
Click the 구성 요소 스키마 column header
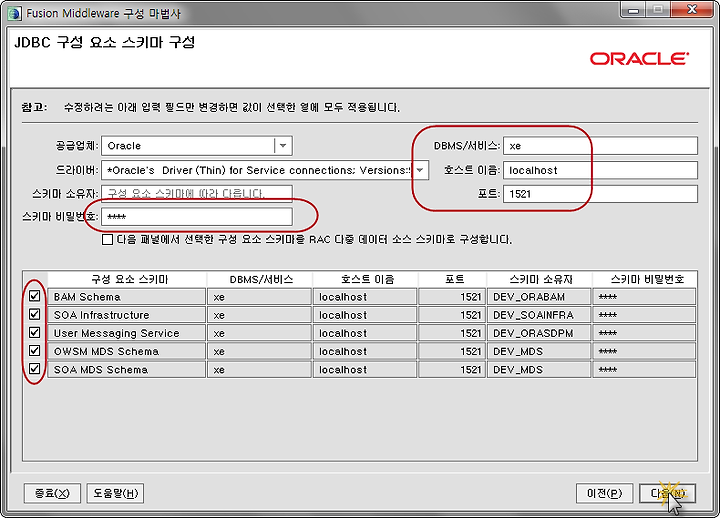pyautogui.click(x=127, y=279)
